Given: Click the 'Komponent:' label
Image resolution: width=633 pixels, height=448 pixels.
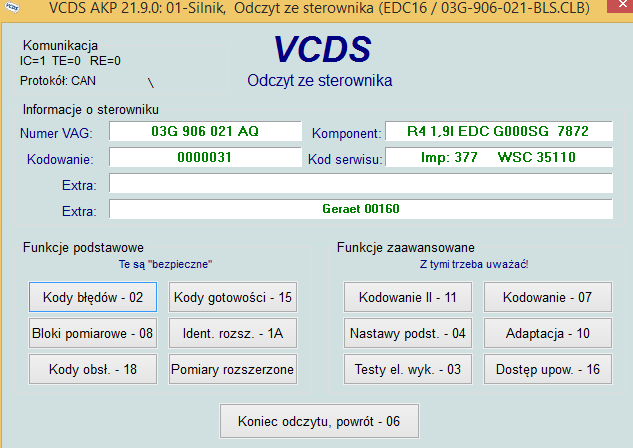Looking at the screenshot, I should click(x=347, y=133).
